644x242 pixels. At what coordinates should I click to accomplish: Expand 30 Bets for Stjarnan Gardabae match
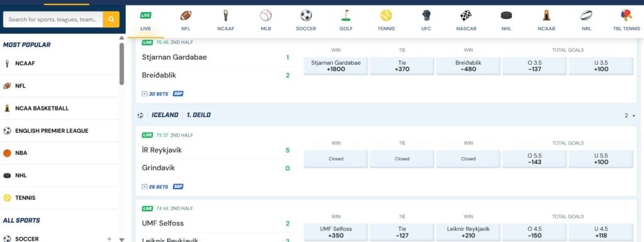(x=155, y=94)
